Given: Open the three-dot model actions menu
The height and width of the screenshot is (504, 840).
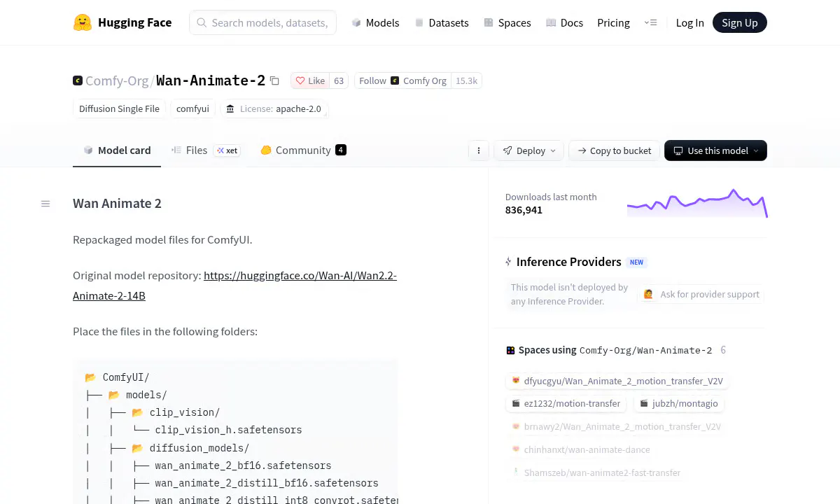Looking at the screenshot, I should 479,150.
